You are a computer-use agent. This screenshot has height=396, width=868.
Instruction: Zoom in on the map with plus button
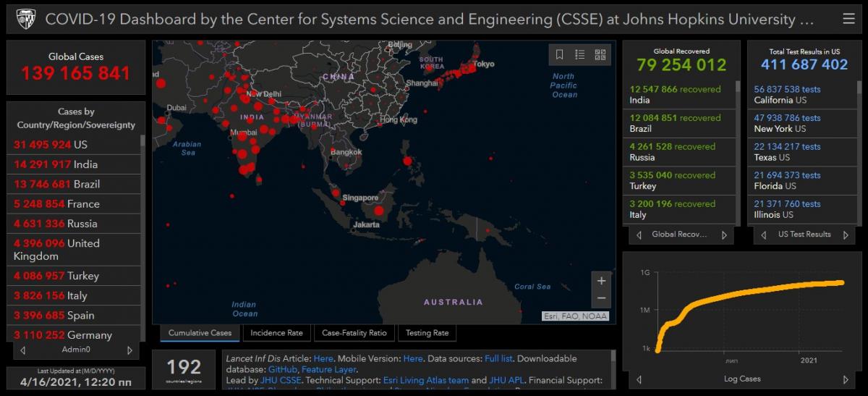(601, 281)
